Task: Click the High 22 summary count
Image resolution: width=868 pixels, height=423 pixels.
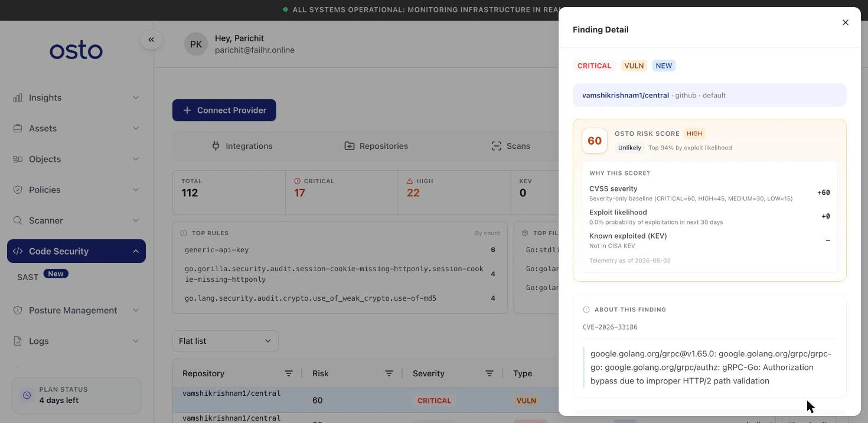Action: click(x=413, y=193)
